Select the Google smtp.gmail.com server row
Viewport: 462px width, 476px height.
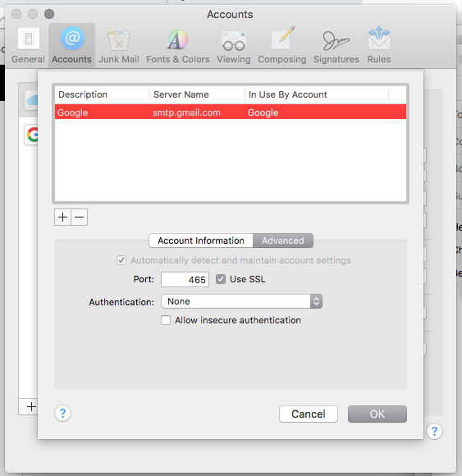click(x=231, y=112)
